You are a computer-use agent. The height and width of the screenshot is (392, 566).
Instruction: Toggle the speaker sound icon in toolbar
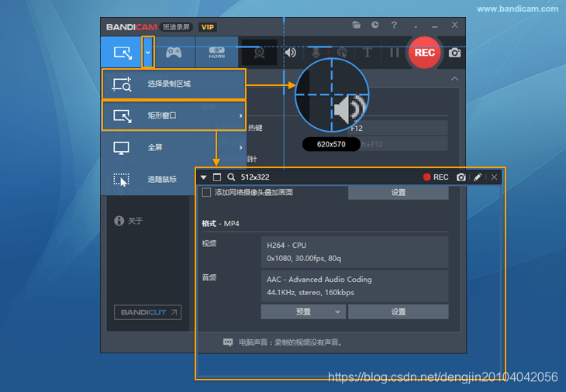click(291, 53)
